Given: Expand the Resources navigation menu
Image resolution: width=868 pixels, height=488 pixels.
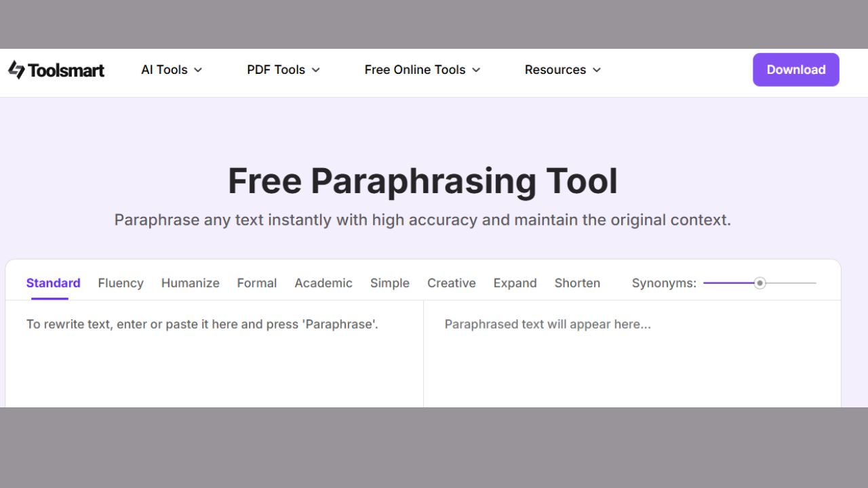Looking at the screenshot, I should point(555,69).
